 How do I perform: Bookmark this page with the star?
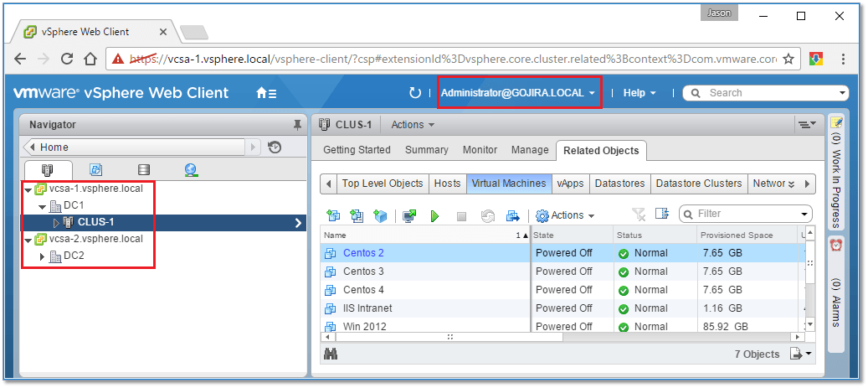pyautogui.click(x=788, y=59)
